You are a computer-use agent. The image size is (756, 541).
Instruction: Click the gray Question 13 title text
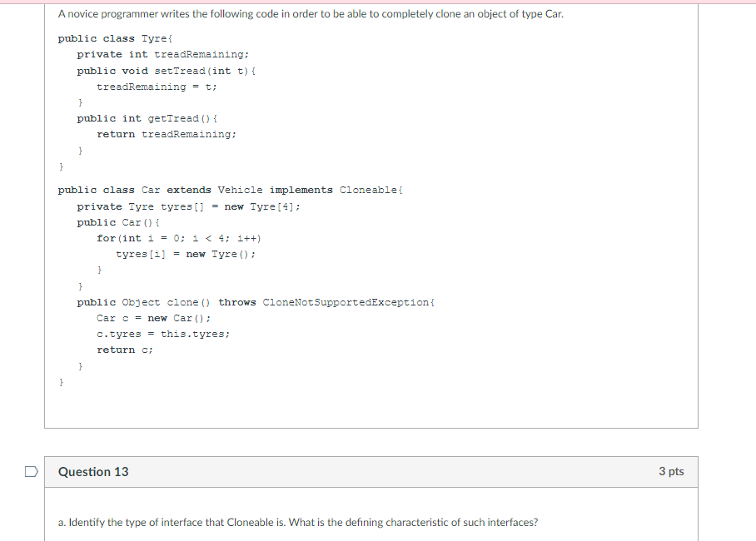93,471
